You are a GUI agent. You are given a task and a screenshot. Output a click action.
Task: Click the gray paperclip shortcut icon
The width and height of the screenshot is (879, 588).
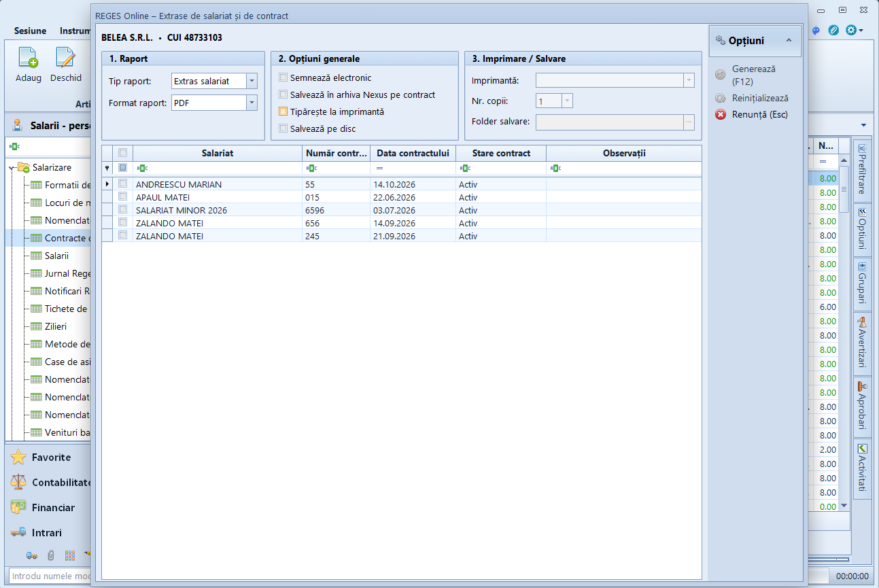(x=50, y=555)
